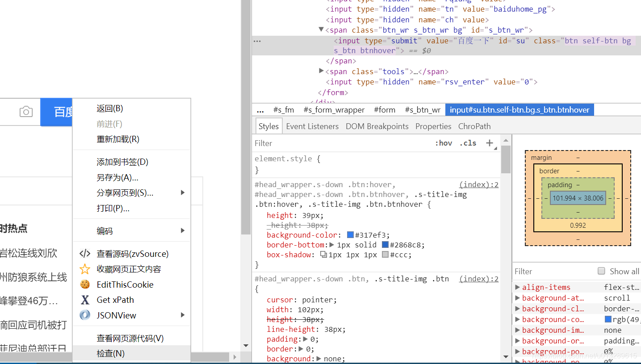Switch to the Styles tab

(x=268, y=126)
